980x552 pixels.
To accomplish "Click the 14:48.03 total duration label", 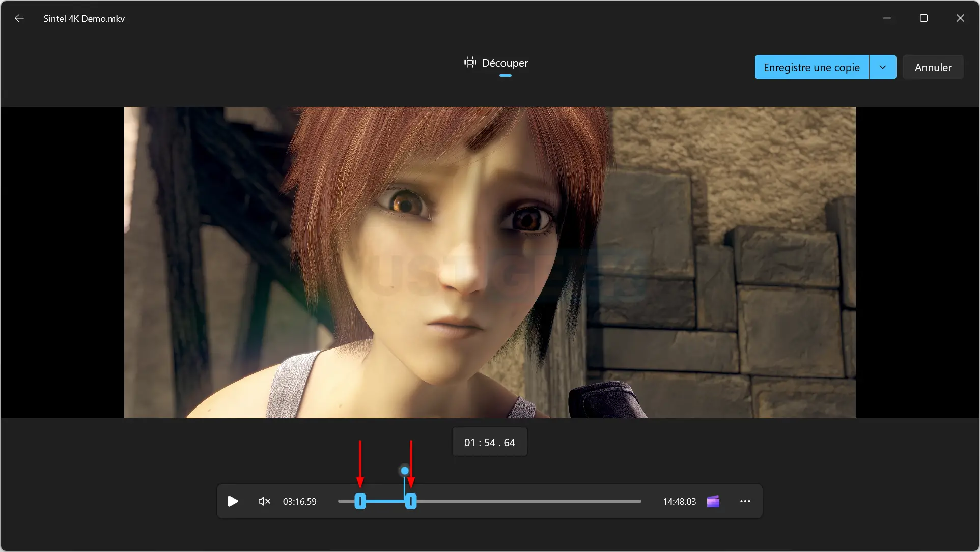I will point(680,502).
